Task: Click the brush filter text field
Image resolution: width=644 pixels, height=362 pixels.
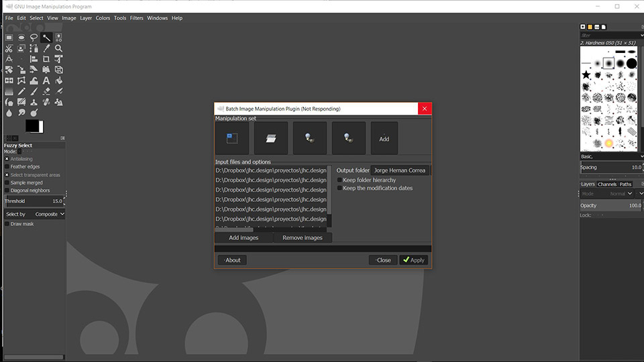Action: tap(609, 36)
